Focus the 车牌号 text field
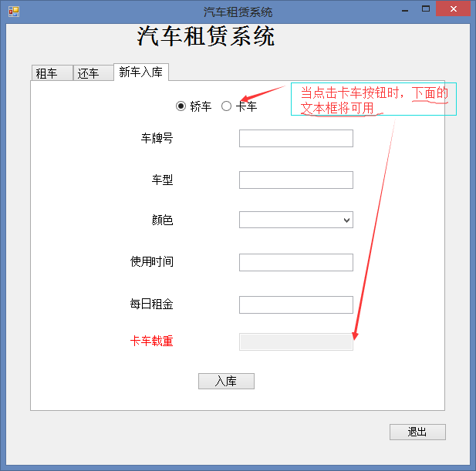The width and height of the screenshot is (476, 471). tap(296, 138)
